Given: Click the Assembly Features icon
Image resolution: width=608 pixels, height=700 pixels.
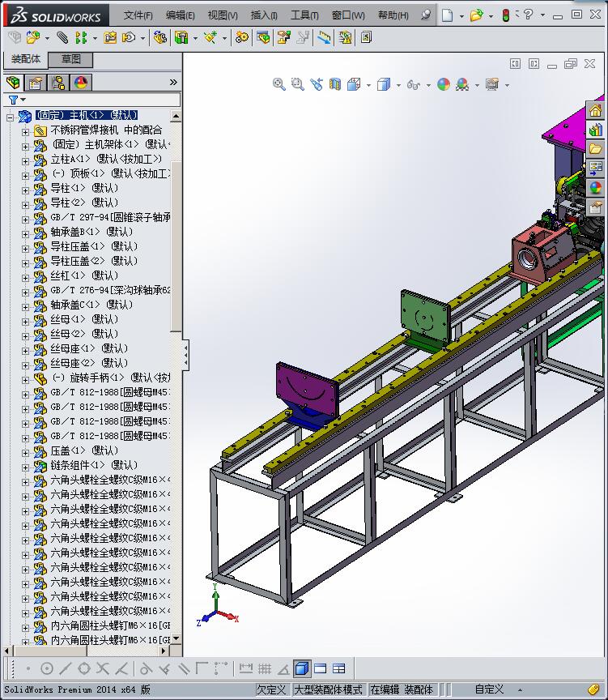Looking at the screenshot, I should 181,37.
